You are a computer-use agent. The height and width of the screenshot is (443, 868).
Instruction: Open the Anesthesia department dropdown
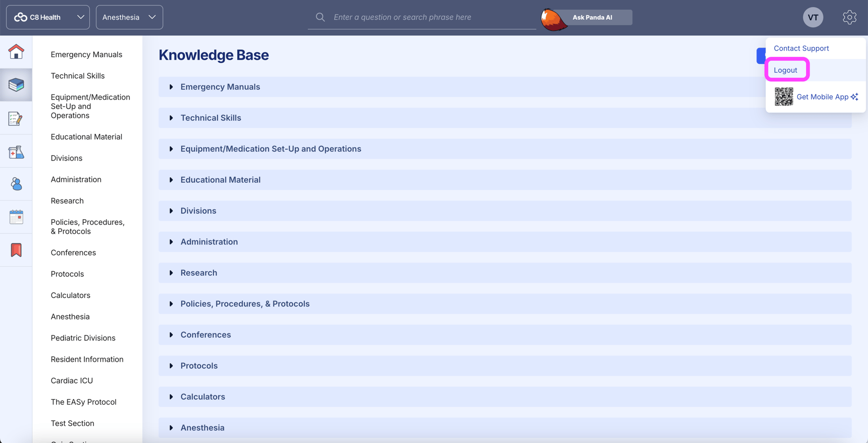coord(129,17)
